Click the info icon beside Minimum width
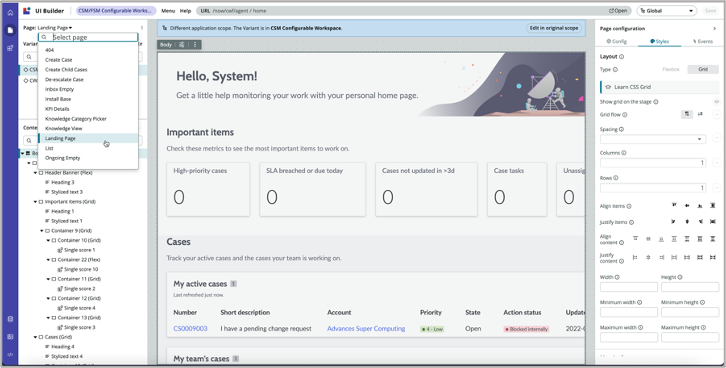The image size is (726, 368). [x=639, y=302]
